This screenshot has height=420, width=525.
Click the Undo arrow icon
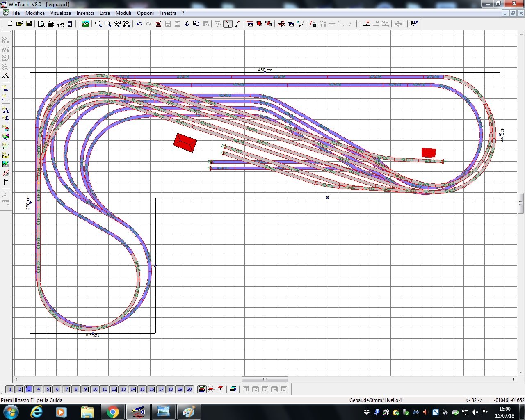pyautogui.click(x=139, y=24)
